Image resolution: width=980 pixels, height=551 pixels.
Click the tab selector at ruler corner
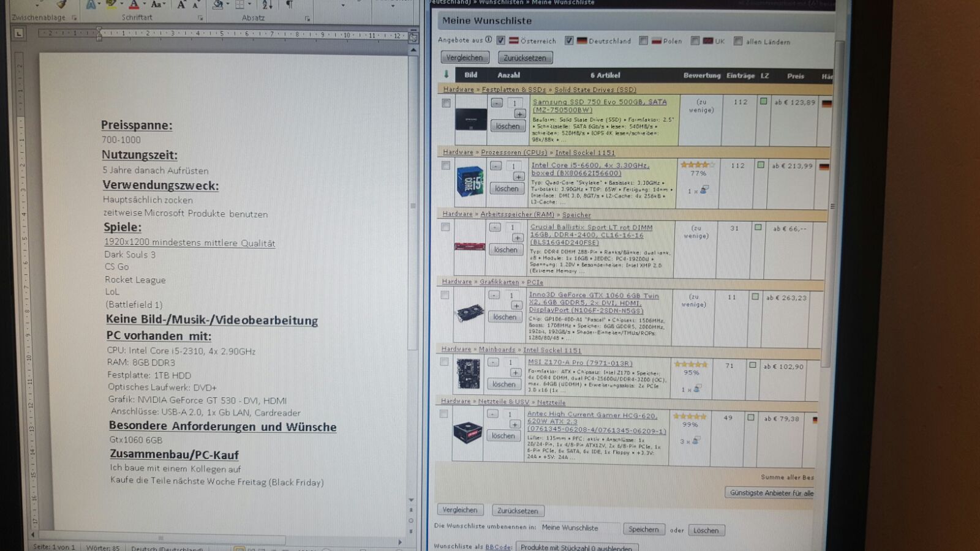[x=19, y=33]
